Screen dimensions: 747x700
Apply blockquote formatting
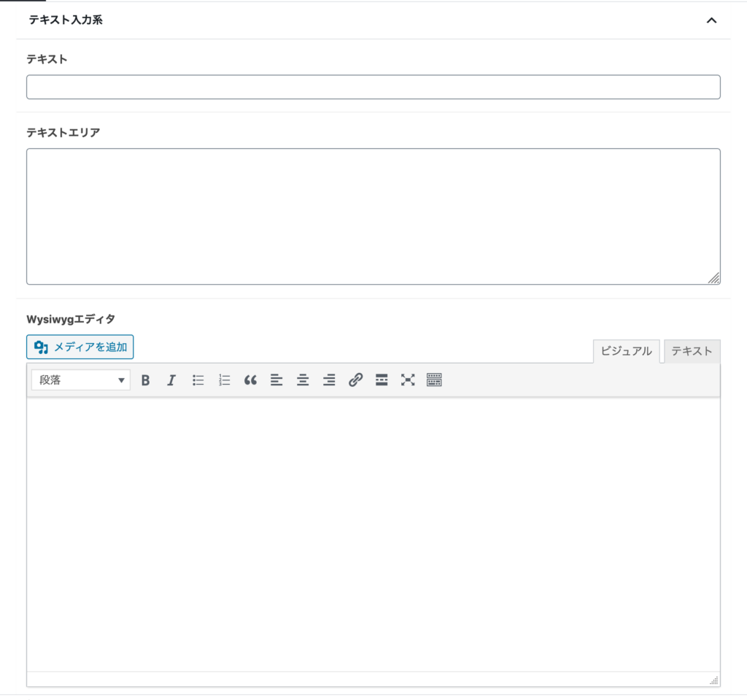250,380
